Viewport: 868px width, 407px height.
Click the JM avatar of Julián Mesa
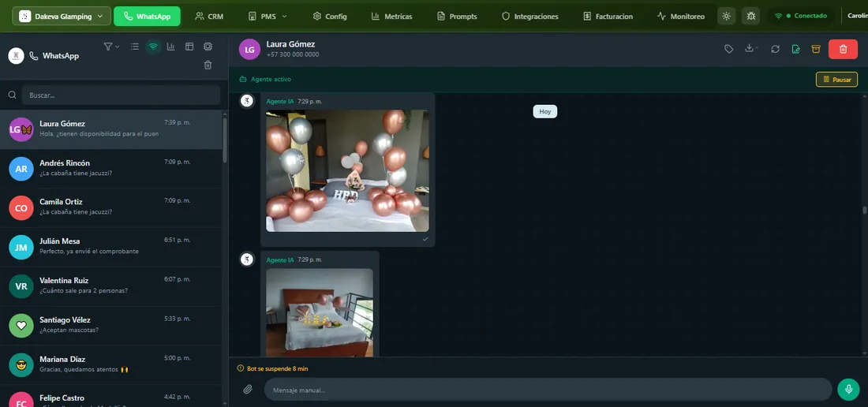(x=21, y=247)
